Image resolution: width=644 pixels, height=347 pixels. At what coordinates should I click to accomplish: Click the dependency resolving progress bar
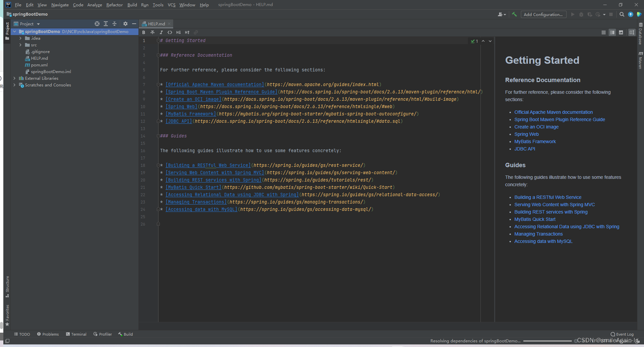coord(547,341)
